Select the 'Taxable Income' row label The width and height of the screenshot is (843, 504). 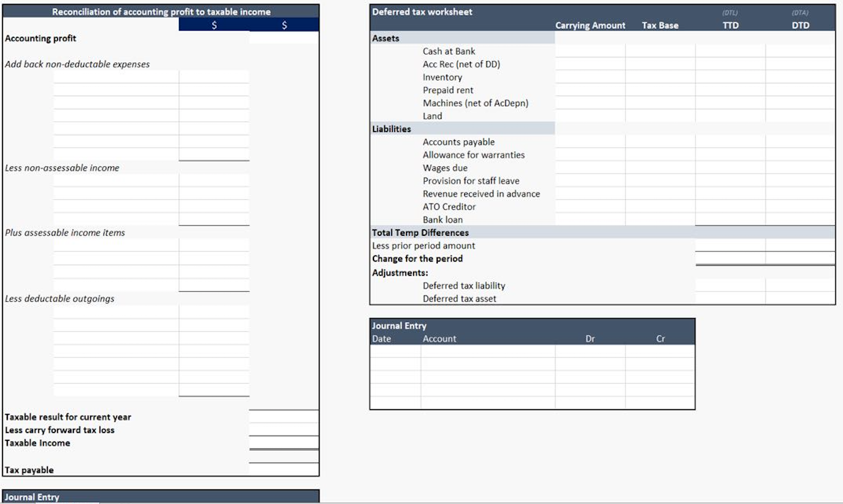37,443
